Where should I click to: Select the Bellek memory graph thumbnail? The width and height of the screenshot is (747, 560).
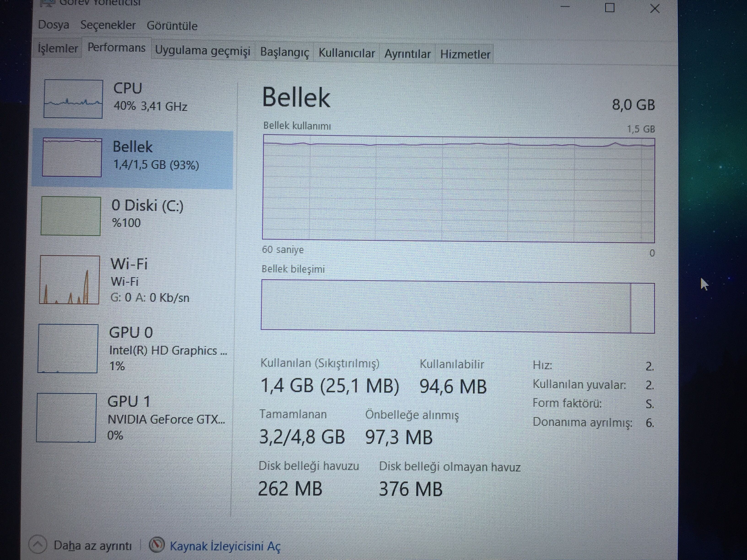tap(72, 157)
